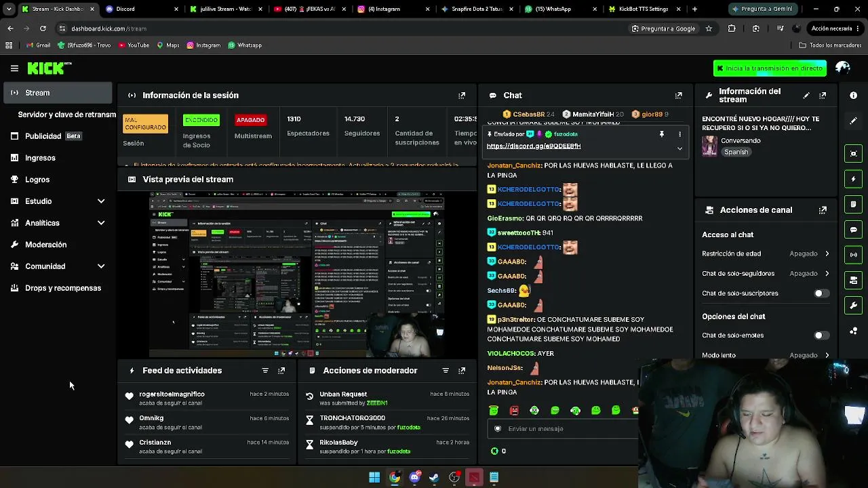The width and height of the screenshot is (868, 488).
Task: Toggle the wrench stream info widget in the sidebar
Action: tap(853, 306)
